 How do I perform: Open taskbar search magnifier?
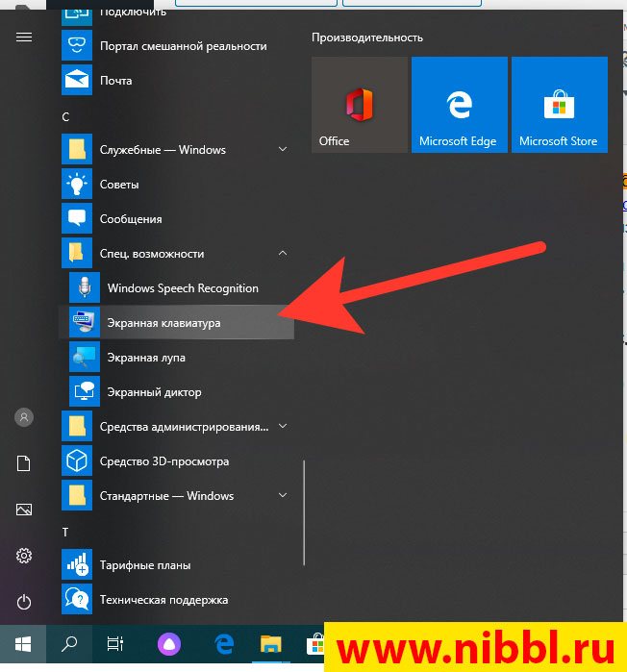(69, 644)
